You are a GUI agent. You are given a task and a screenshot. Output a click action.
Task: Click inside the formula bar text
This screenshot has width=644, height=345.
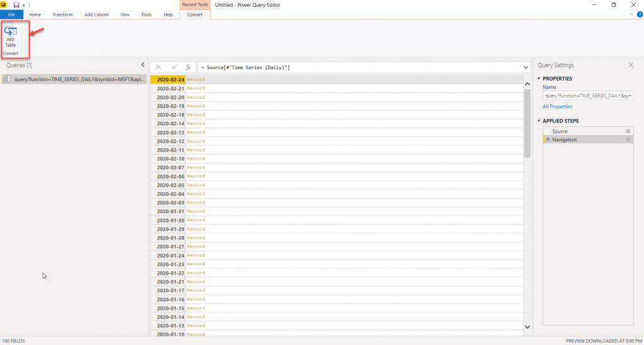pos(246,67)
